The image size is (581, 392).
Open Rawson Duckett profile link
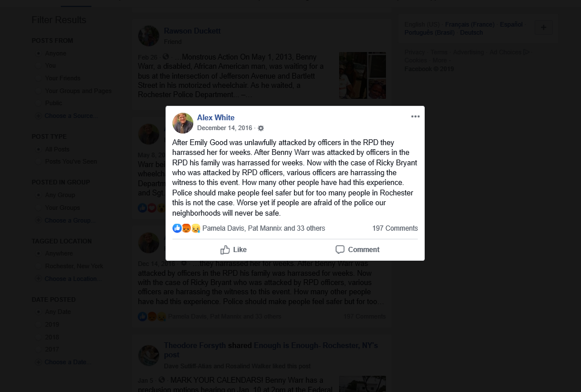pyautogui.click(x=192, y=31)
